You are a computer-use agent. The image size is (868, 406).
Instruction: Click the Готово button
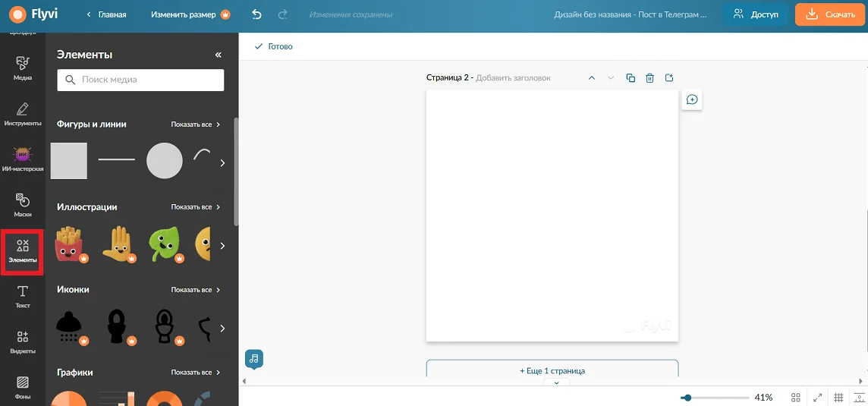coord(273,46)
